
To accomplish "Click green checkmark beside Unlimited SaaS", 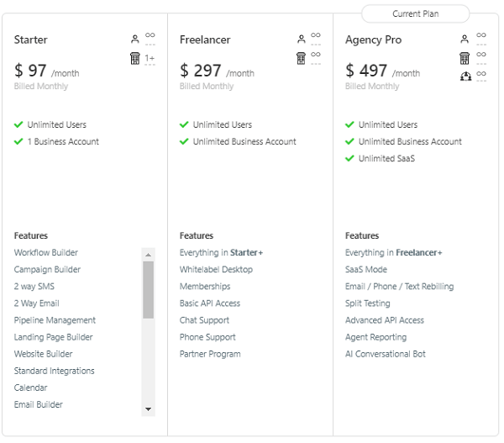I will [349, 158].
